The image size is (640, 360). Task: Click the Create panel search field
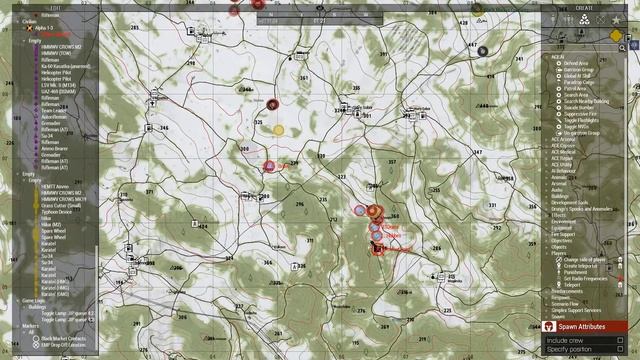pos(580,48)
